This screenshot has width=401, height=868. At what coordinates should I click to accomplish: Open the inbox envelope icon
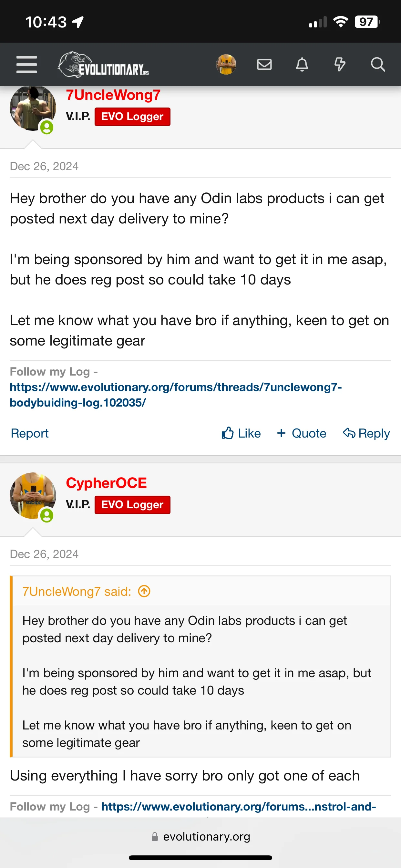[x=264, y=64]
